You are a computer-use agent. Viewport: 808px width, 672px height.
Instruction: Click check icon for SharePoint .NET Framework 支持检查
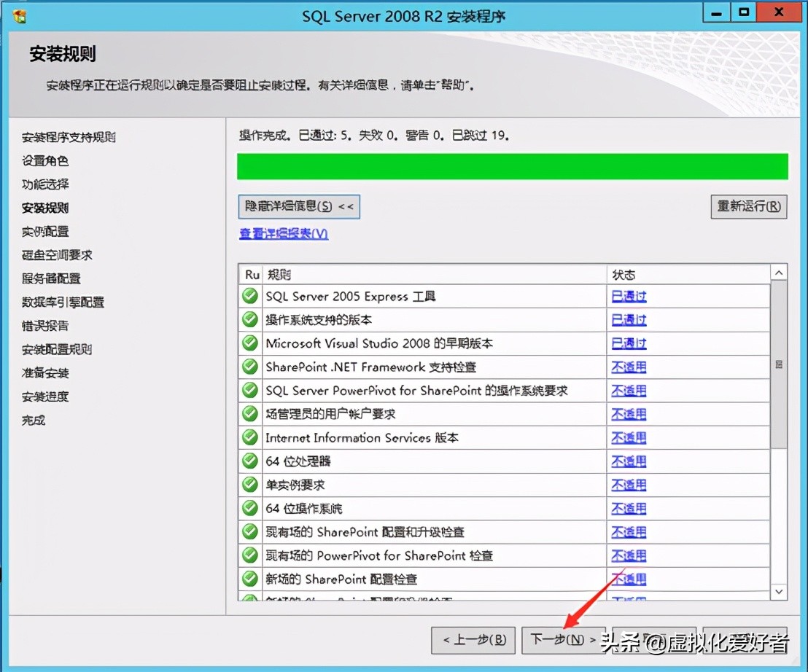click(x=250, y=367)
